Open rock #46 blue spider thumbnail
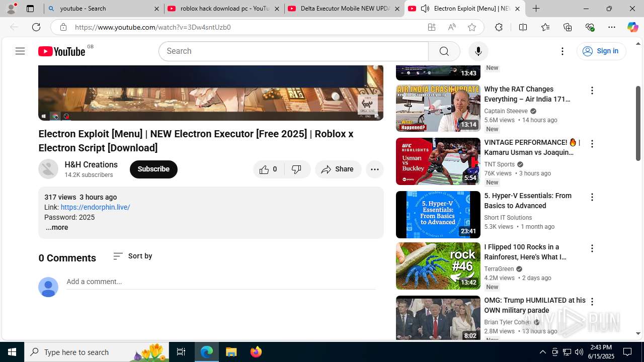 438,266
